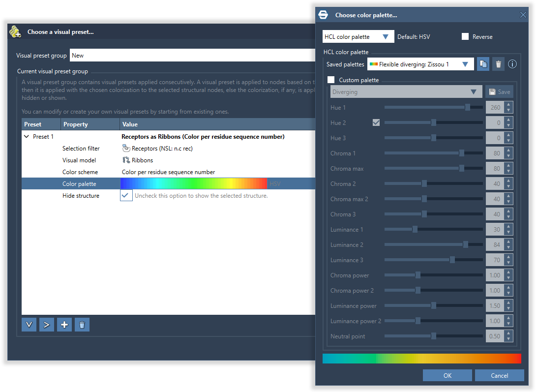Screen dimensions: 537x392
Task: Open the HCL color palette type dropdown
Action: [358, 36]
